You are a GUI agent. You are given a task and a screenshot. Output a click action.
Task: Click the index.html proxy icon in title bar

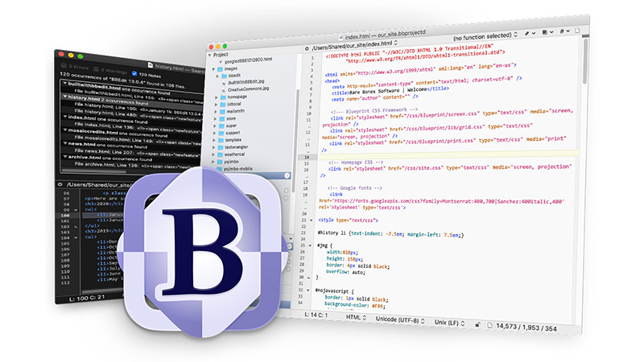[341, 37]
